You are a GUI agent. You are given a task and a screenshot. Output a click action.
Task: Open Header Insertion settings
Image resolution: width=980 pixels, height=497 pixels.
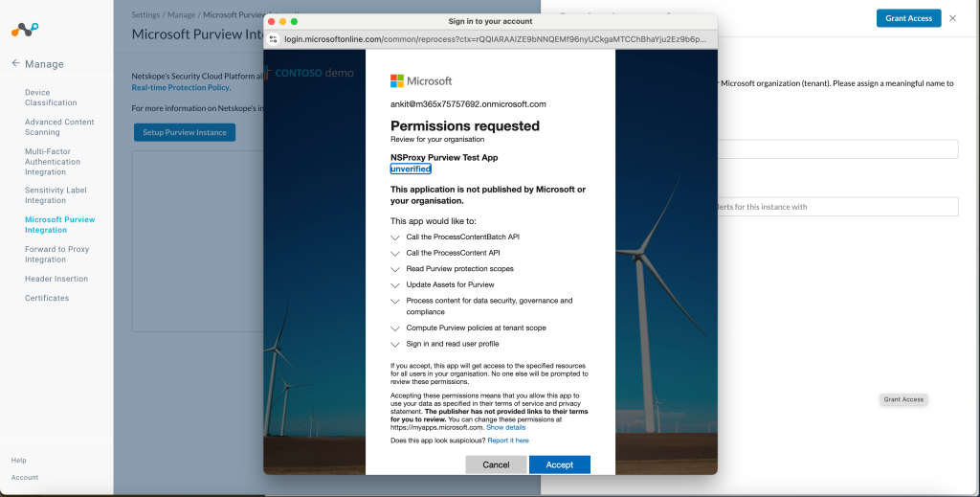56,279
